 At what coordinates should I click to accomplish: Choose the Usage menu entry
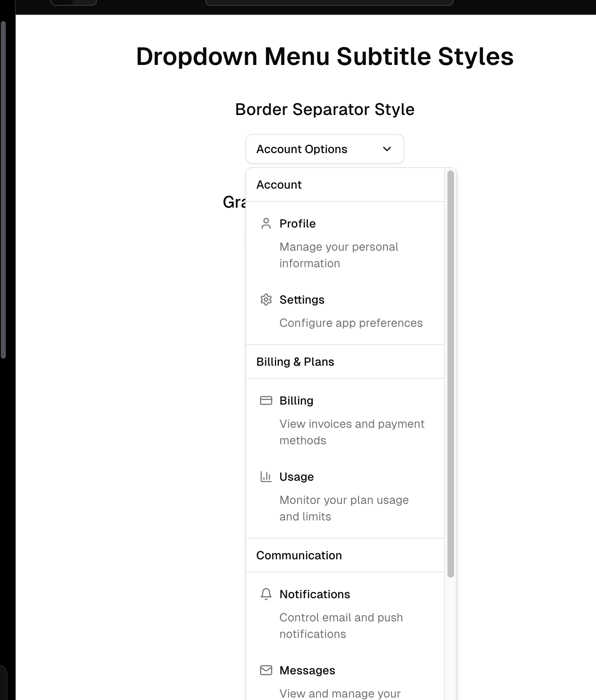[296, 477]
